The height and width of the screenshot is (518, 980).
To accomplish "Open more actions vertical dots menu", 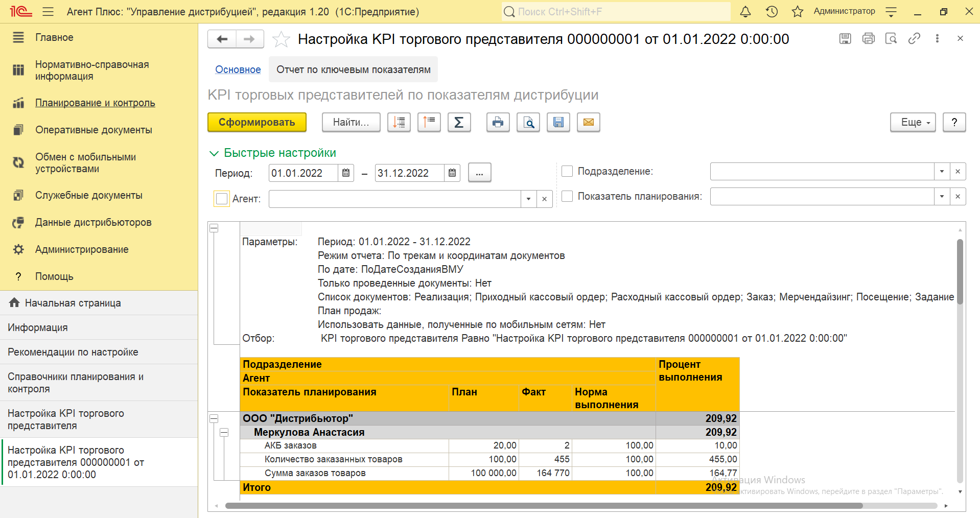I will pos(937,38).
